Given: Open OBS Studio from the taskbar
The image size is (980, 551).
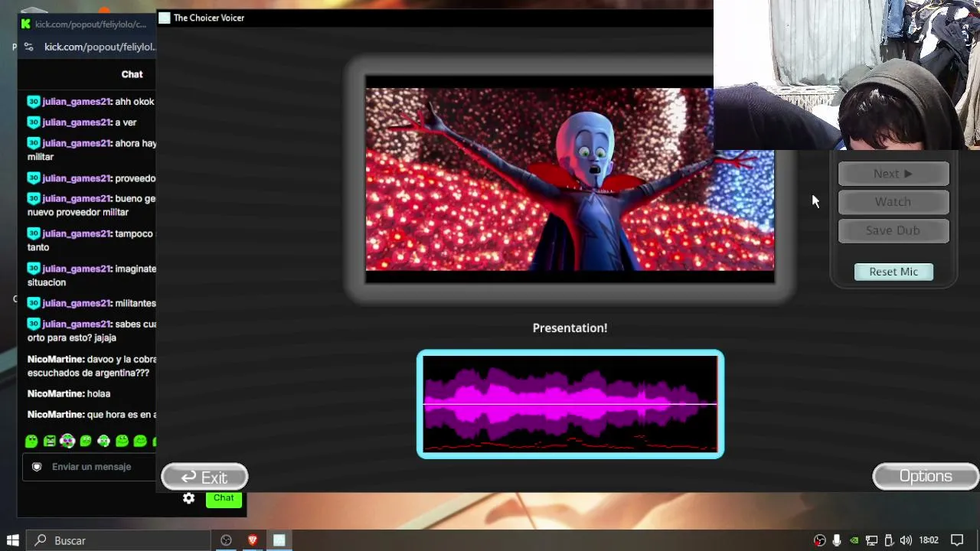Looking at the screenshot, I should coord(226,540).
